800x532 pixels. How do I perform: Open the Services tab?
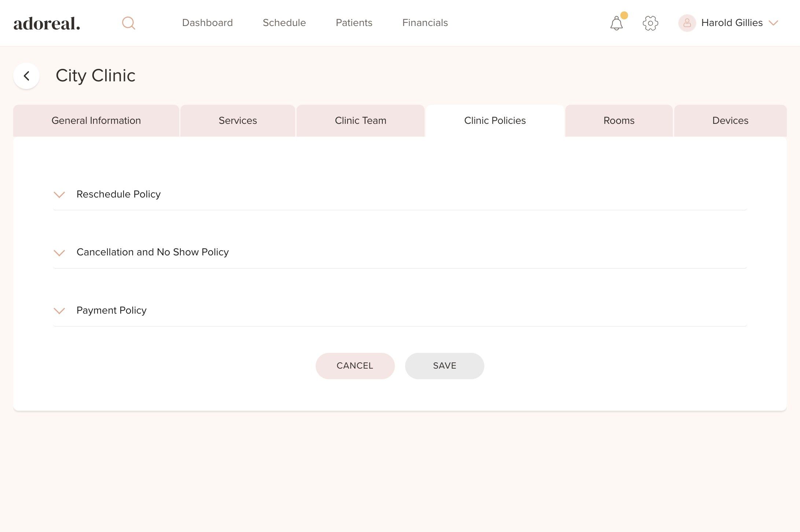coord(238,121)
